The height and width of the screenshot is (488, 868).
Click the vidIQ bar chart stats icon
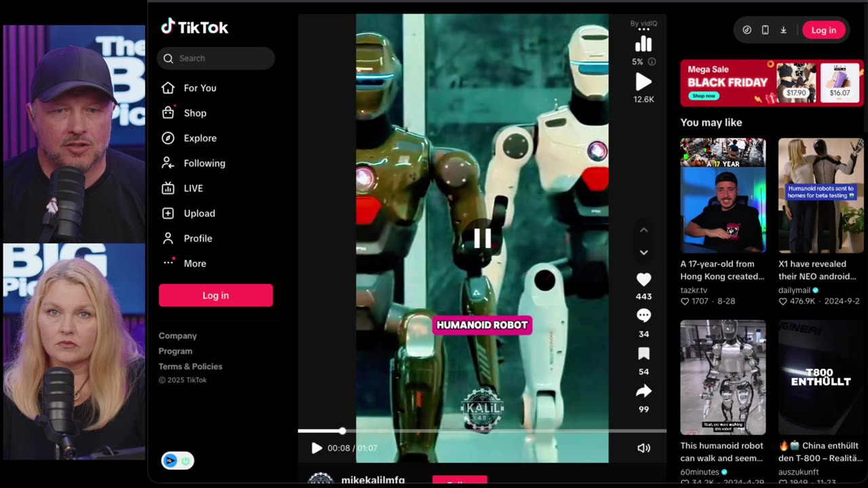point(643,45)
